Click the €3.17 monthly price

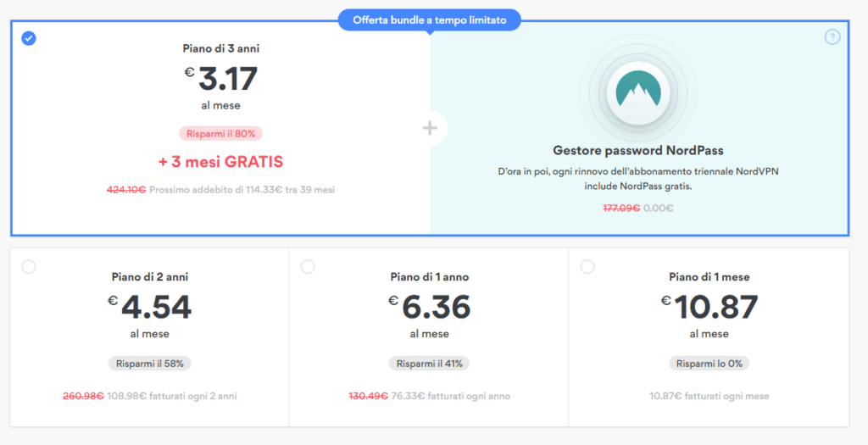click(x=221, y=79)
